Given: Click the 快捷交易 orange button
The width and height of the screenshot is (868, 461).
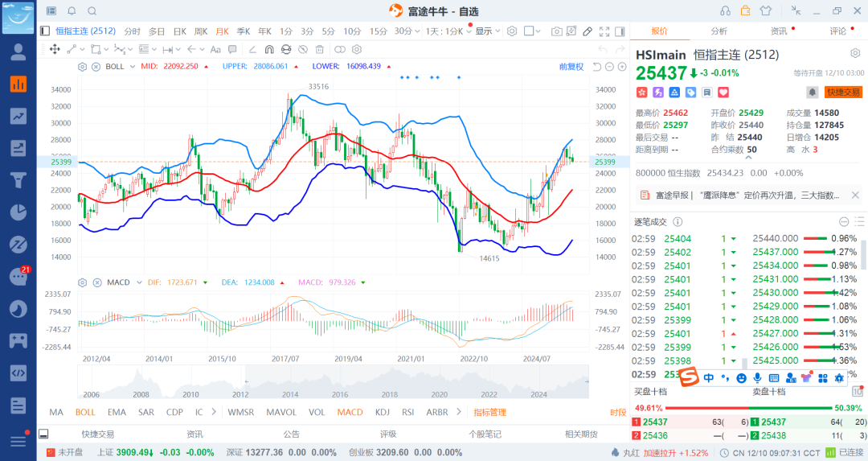Looking at the screenshot, I should (x=843, y=93).
